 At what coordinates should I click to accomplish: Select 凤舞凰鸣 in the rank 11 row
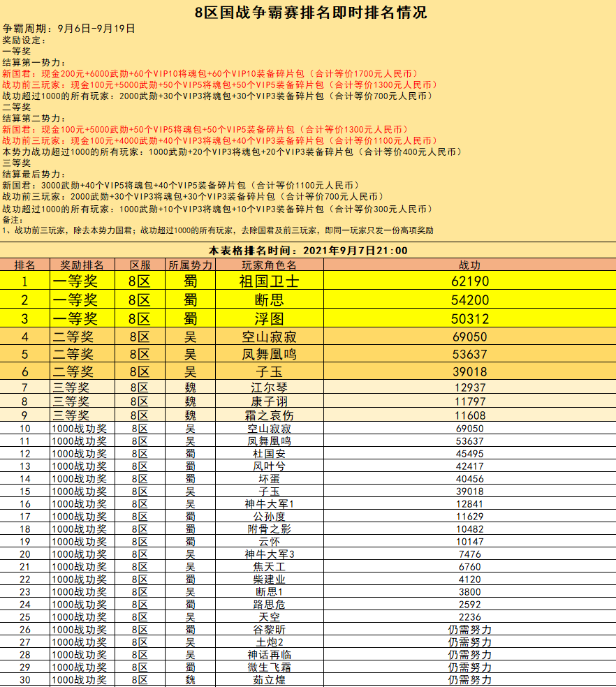(x=269, y=441)
